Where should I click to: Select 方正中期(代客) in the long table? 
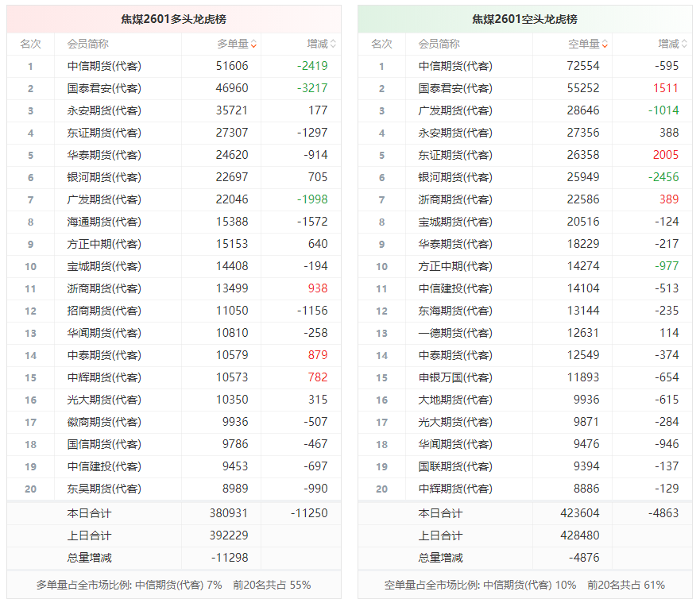pos(104,244)
